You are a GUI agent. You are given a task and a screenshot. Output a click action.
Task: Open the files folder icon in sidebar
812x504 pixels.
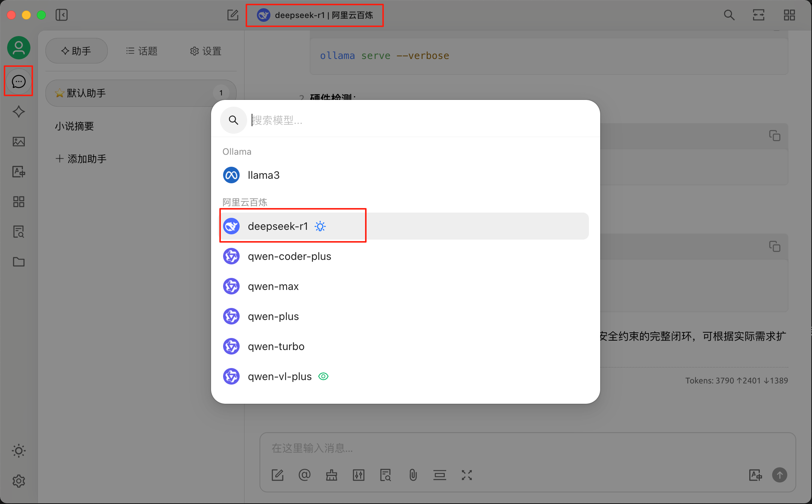(x=19, y=262)
